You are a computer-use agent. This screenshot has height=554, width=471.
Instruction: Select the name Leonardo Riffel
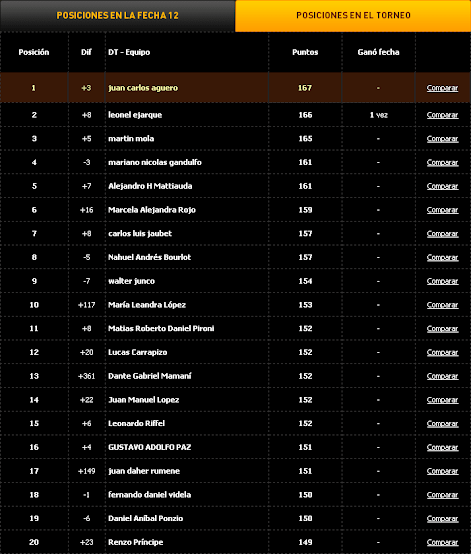(x=136, y=424)
